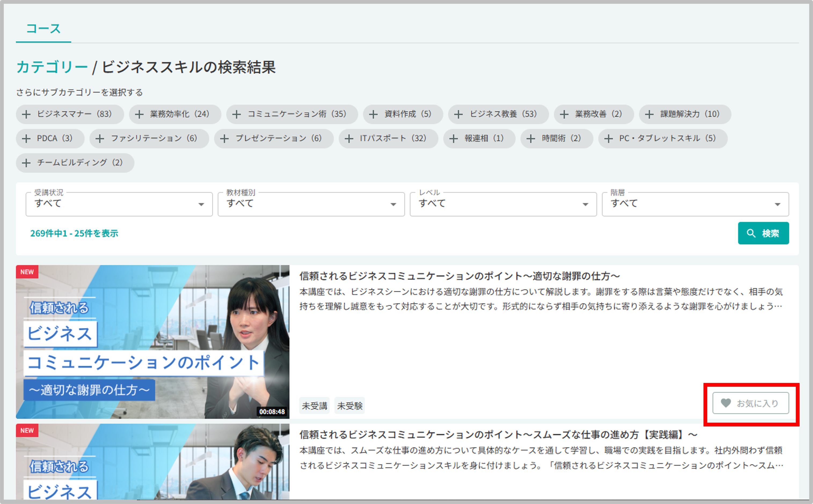This screenshot has height=504, width=813.
Task: Add the ビジネスマナー (83) subcategory chip
Action: [70, 114]
